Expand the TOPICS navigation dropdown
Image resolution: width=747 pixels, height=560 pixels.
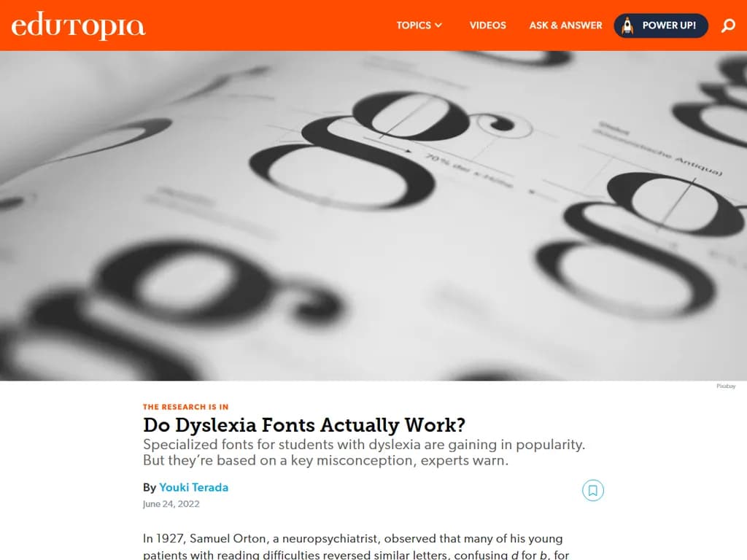point(414,25)
